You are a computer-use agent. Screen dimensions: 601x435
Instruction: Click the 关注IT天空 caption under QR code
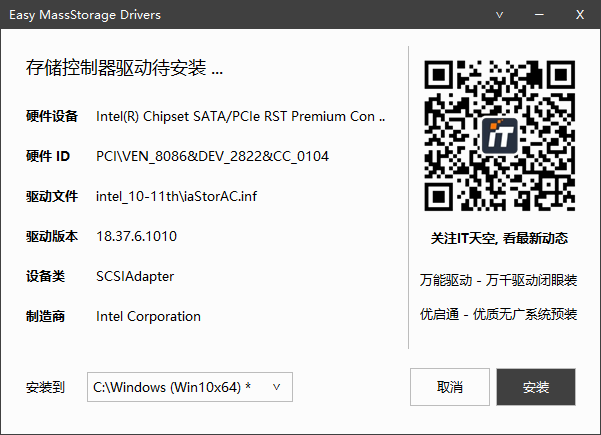click(498, 239)
